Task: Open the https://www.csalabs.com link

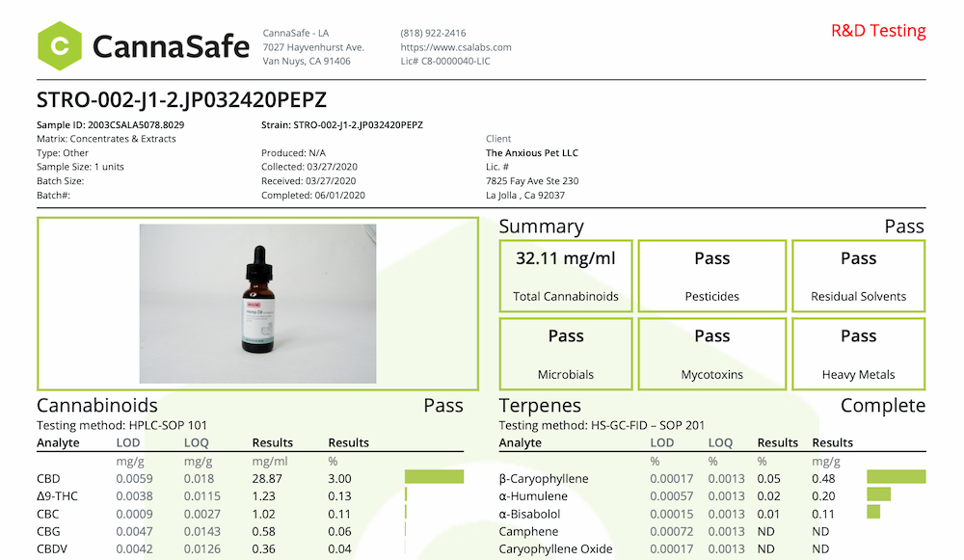Action: [x=456, y=47]
